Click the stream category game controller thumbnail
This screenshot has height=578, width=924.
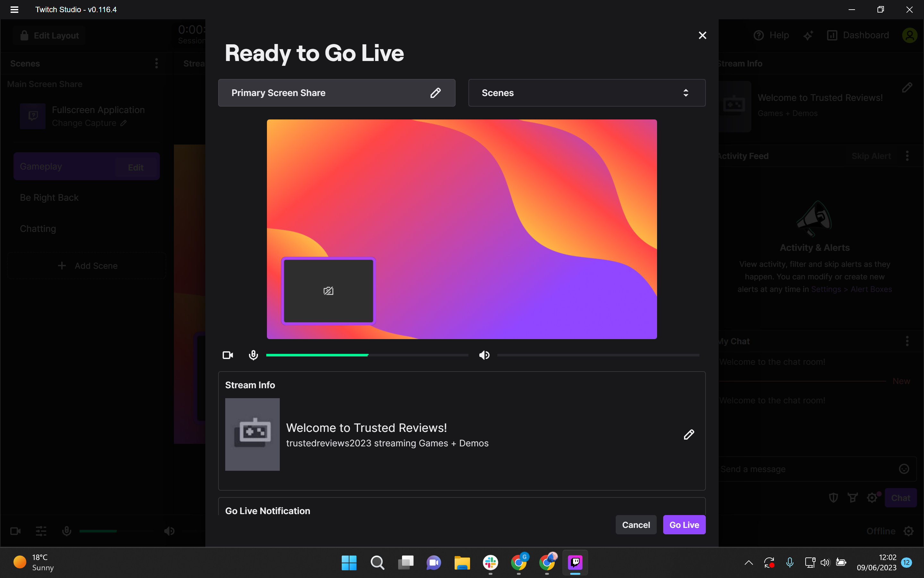click(252, 434)
